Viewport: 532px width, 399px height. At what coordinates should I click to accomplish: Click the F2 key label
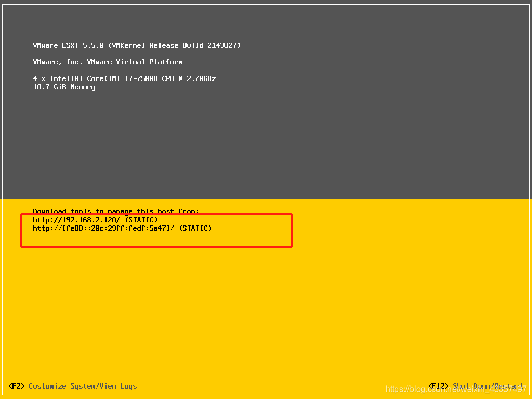17,386
